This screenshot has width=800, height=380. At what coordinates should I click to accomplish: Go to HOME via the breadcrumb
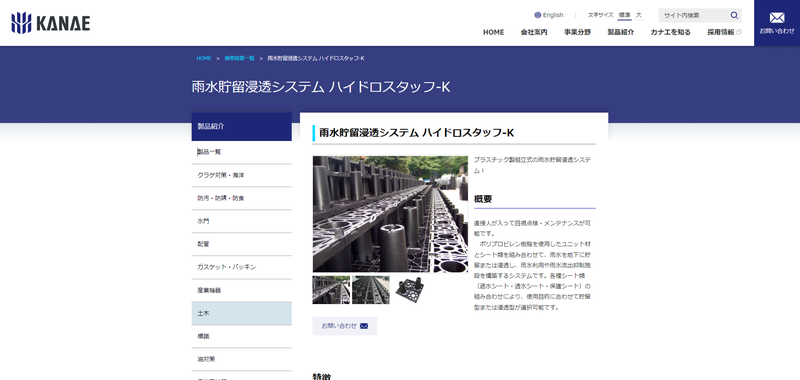[x=204, y=59]
